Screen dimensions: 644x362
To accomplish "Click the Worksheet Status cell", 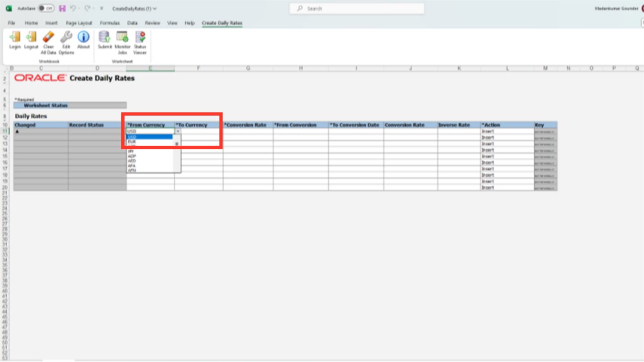I will coord(70,106).
